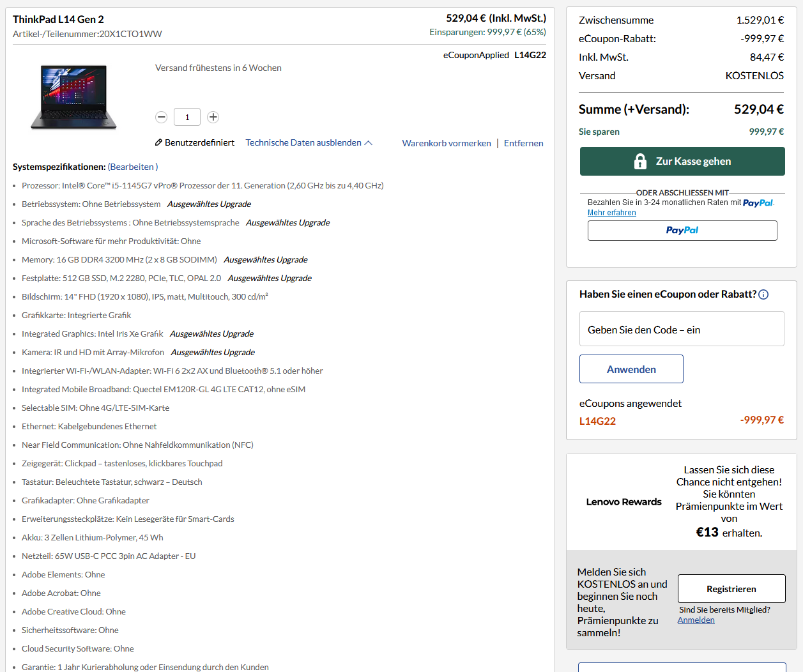Click the PayPal logo in the installment text

(x=759, y=202)
